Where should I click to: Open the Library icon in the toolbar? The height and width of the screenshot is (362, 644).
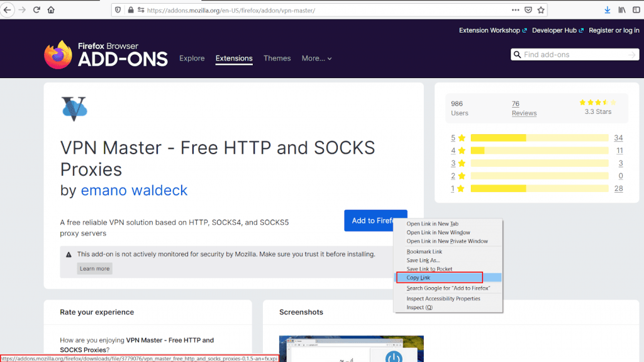pos(623,10)
